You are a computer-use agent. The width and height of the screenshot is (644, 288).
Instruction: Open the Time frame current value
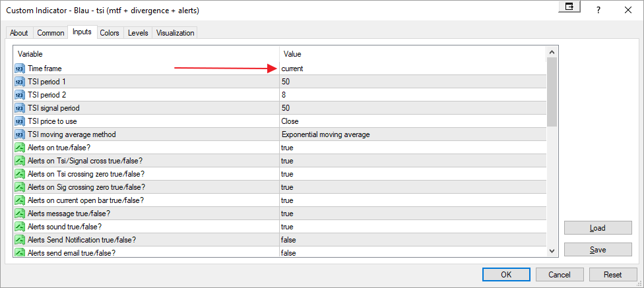[412, 69]
